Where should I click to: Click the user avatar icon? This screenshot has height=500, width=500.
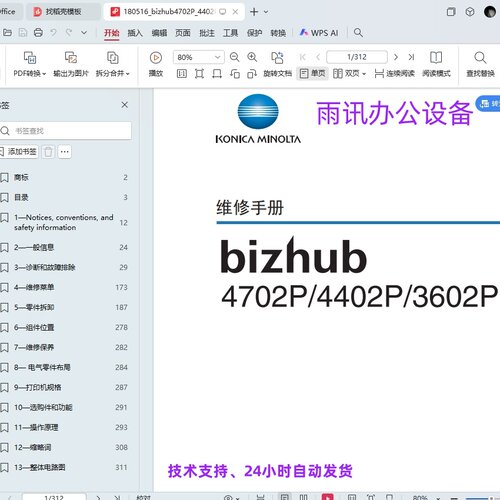[490, 12]
